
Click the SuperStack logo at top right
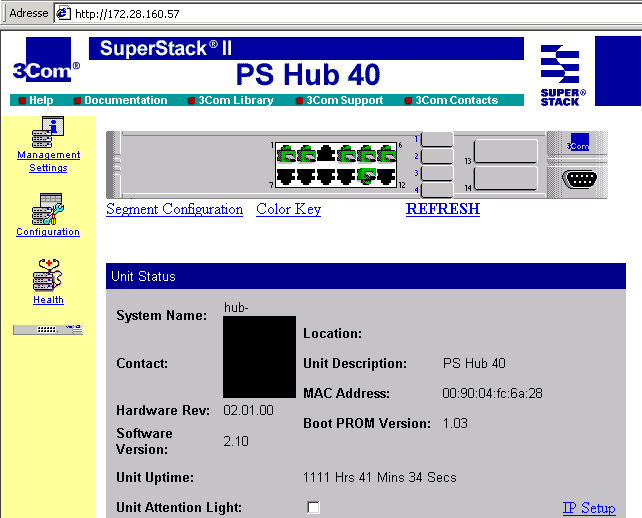[563, 75]
